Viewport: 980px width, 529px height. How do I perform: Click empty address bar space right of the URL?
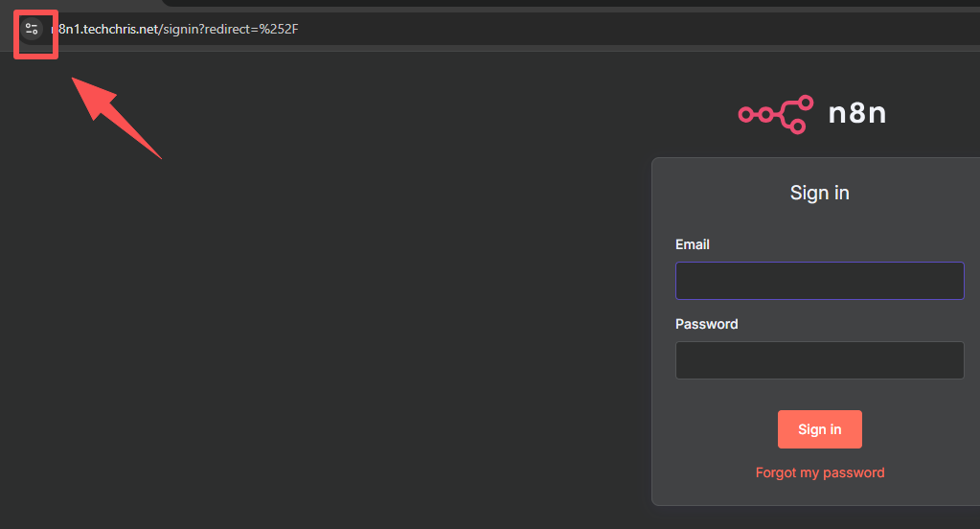click(623, 29)
